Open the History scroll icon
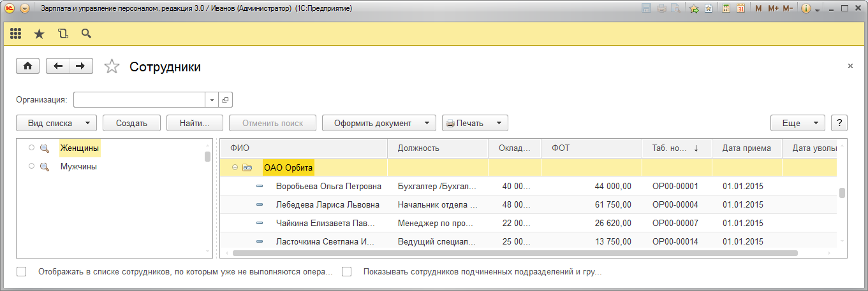Image resolution: width=868 pixels, height=291 pixels. point(63,34)
